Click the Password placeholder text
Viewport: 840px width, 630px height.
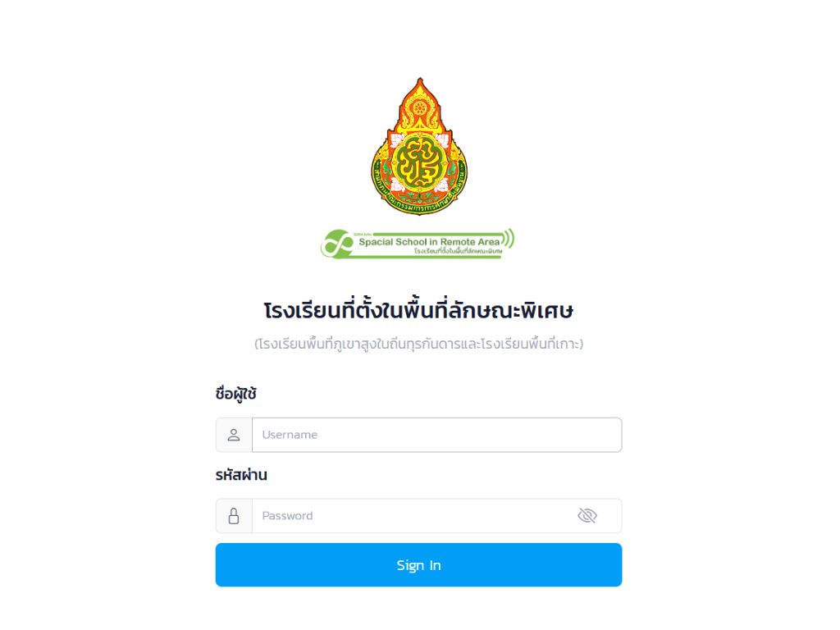[x=287, y=516]
